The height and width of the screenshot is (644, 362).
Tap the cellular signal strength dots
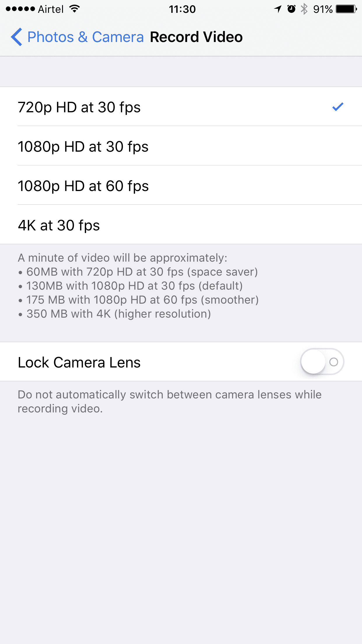click(20, 9)
